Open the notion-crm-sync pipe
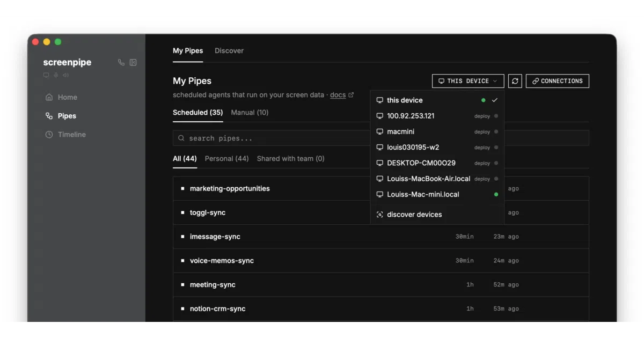Viewport: 644px width, 338px height. point(380,309)
